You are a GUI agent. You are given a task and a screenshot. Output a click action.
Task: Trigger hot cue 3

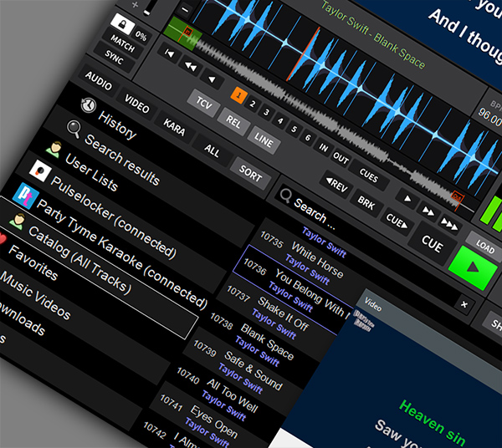266,112
